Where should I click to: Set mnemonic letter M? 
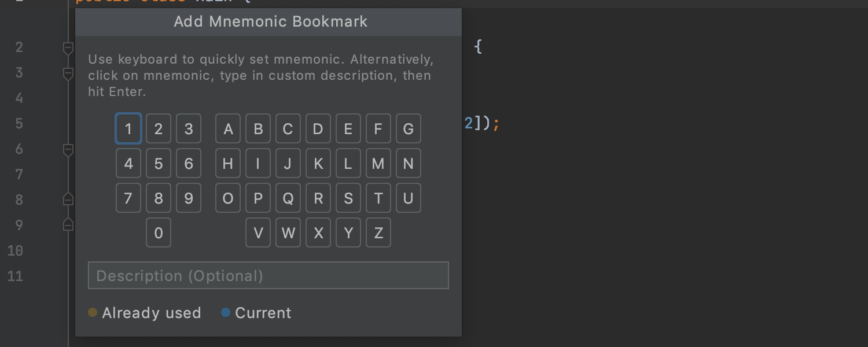[378, 164]
